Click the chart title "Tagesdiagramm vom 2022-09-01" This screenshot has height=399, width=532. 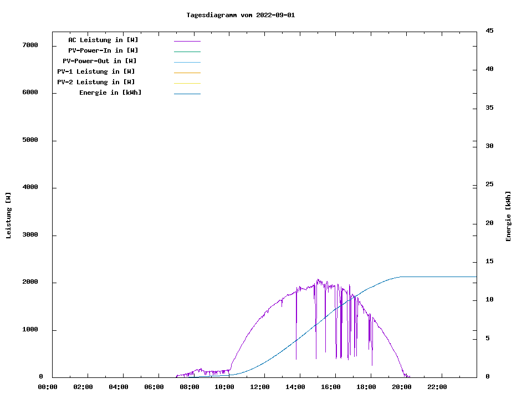pyautogui.click(x=241, y=15)
